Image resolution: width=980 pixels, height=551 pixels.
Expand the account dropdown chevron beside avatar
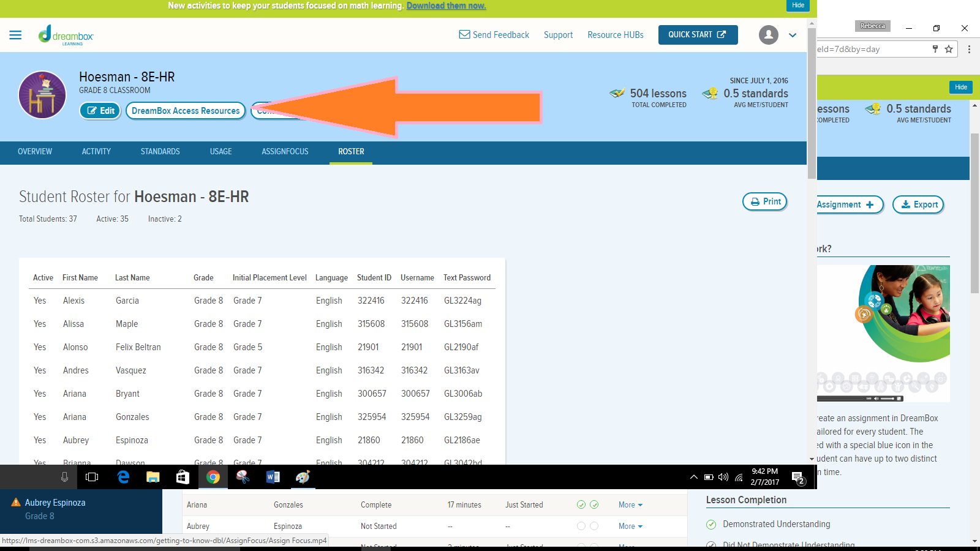[x=793, y=35]
